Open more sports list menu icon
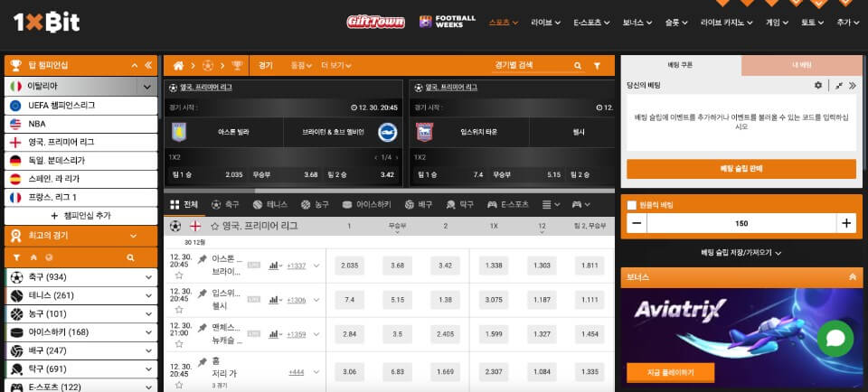868x392 pixels. click(x=551, y=204)
